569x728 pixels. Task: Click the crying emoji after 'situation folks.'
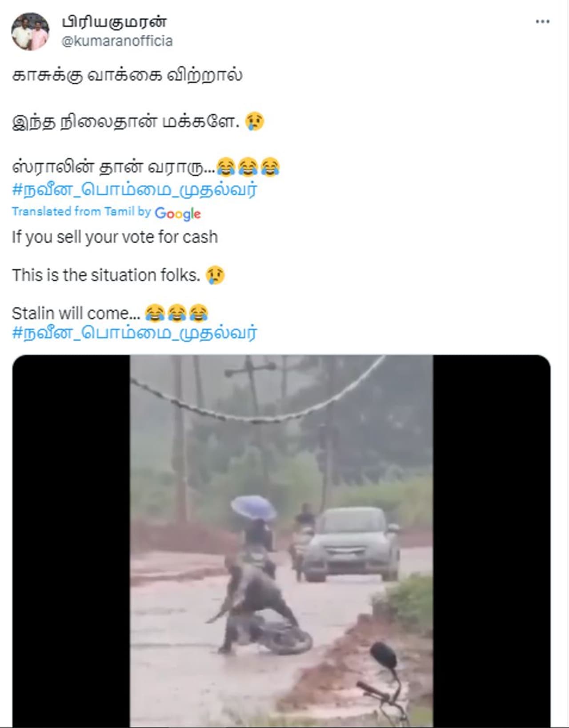[215, 275]
